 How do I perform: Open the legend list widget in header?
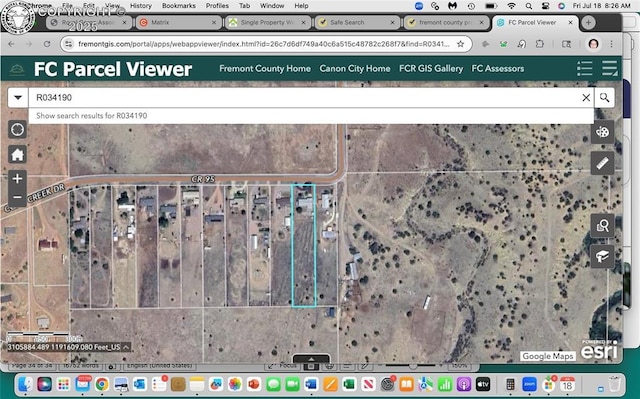pos(584,69)
